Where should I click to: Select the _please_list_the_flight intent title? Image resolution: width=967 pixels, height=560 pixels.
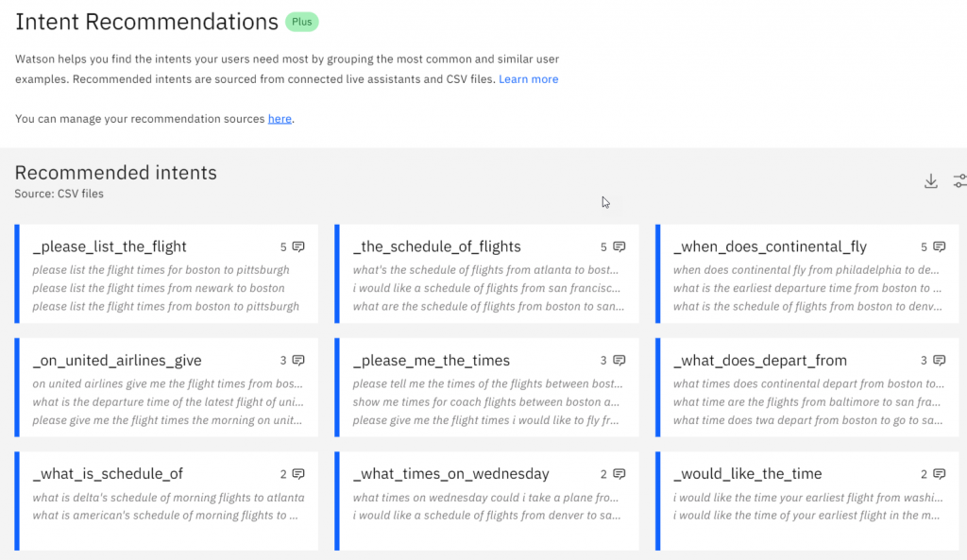pos(110,246)
